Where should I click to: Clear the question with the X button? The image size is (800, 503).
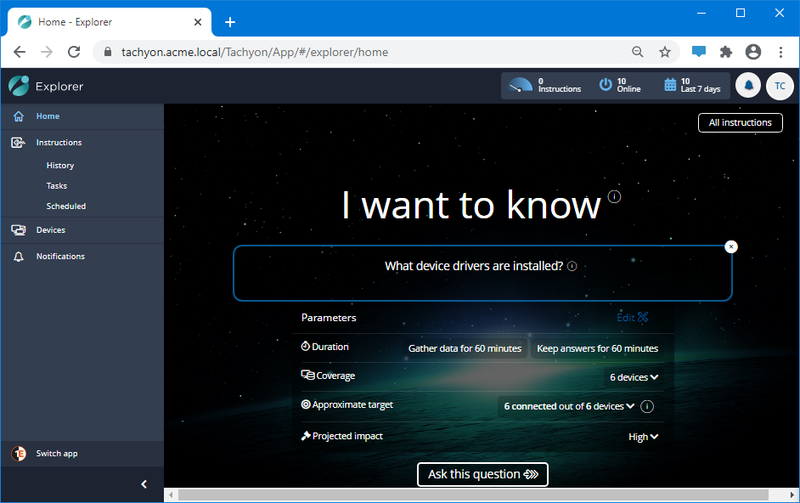point(731,247)
